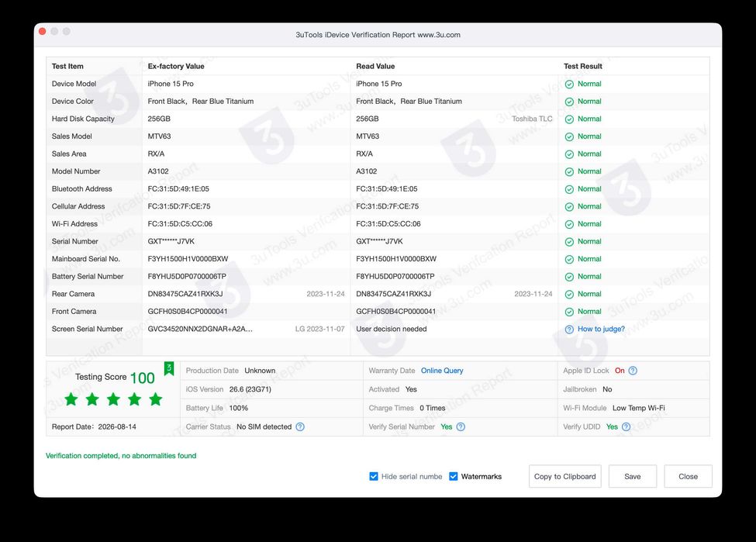Image resolution: width=756 pixels, height=542 pixels.
Task: Click read value battery serial F8YHU5D0P0700006TP
Action: tap(395, 276)
